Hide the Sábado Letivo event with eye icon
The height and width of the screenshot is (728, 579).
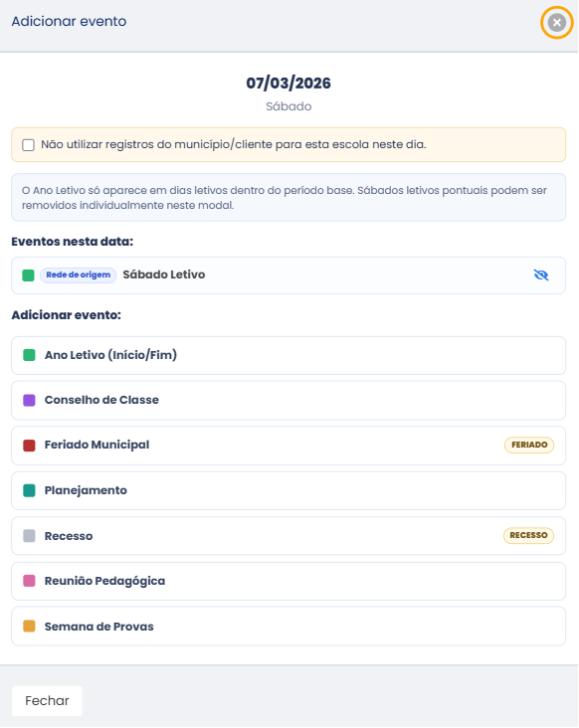pyautogui.click(x=541, y=274)
